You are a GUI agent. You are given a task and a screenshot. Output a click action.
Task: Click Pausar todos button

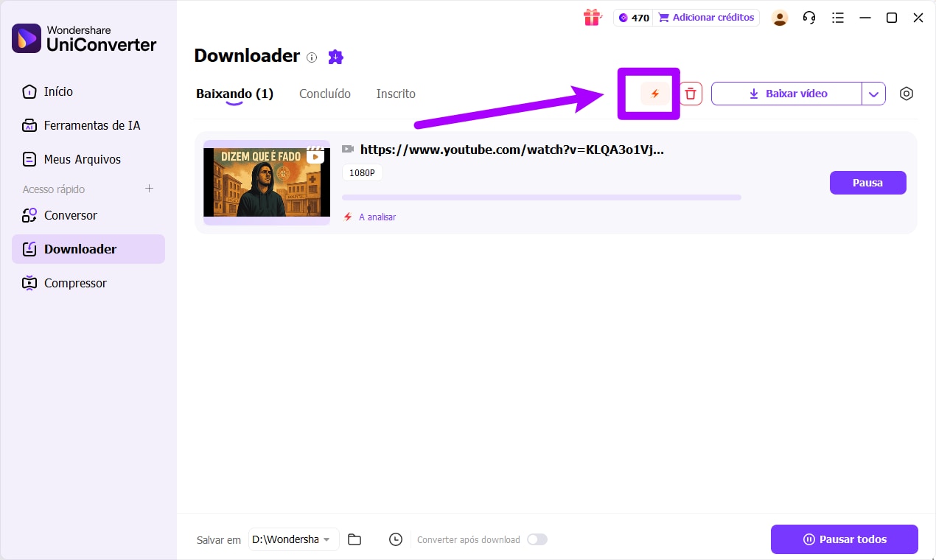coord(844,539)
